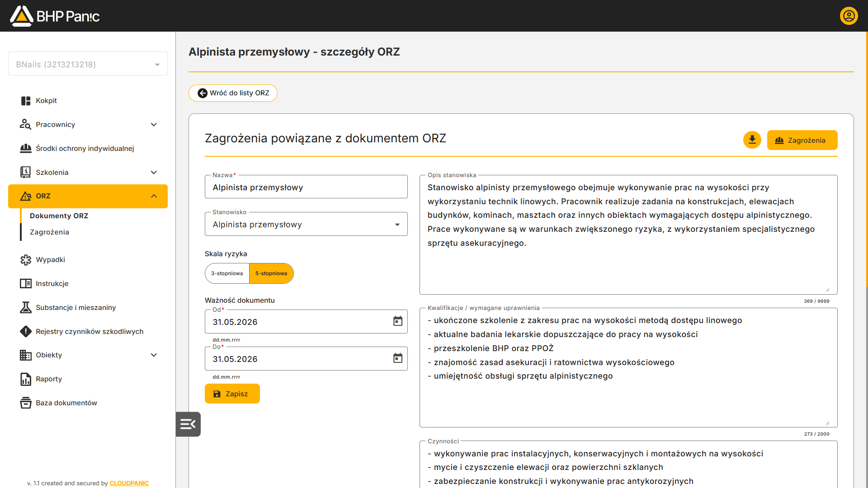Go to Baza dokumentów in the sidebar
This screenshot has width=868, height=488.
[x=88, y=403]
